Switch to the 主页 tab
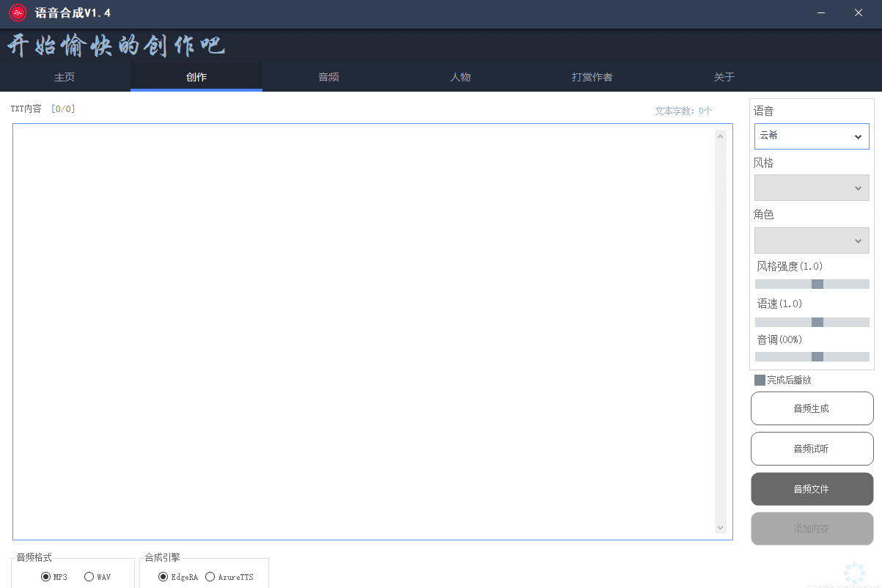The image size is (882, 588). coord(64,76)
